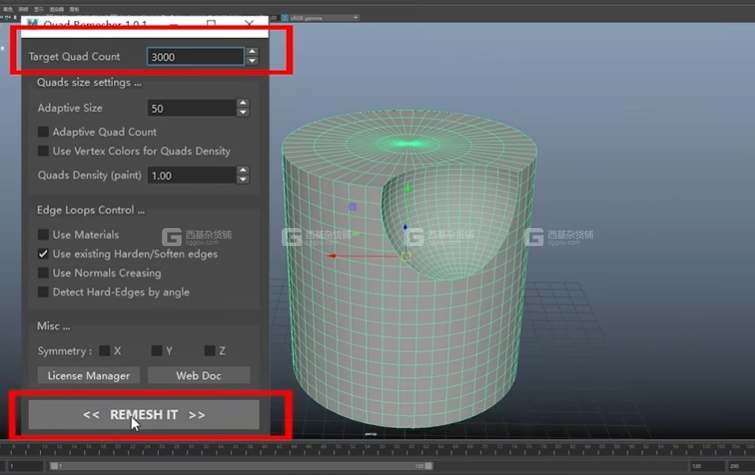The height and width of the screenshot is (475, 755).
Task: Click the REMESH IT button
Action: point(144,415)
